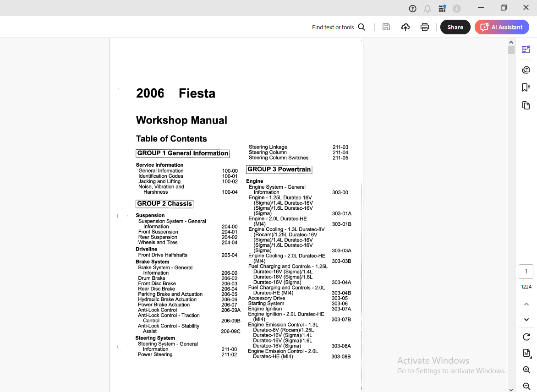Print the document with the printer icon
This screenshot has height=392, width=537.
(x=425, y=27)
